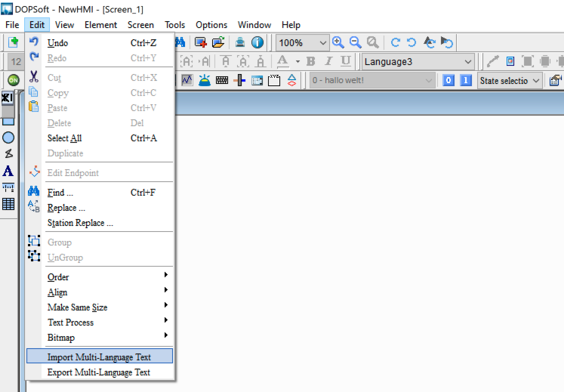Select the scale ruler drawing tool
Screen dimensions: 564x392
(8, 187)
